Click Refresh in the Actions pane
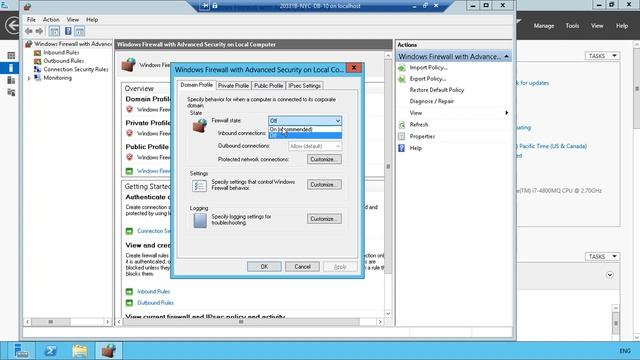The height and width of the screenshot is (360, 640). 419,124
